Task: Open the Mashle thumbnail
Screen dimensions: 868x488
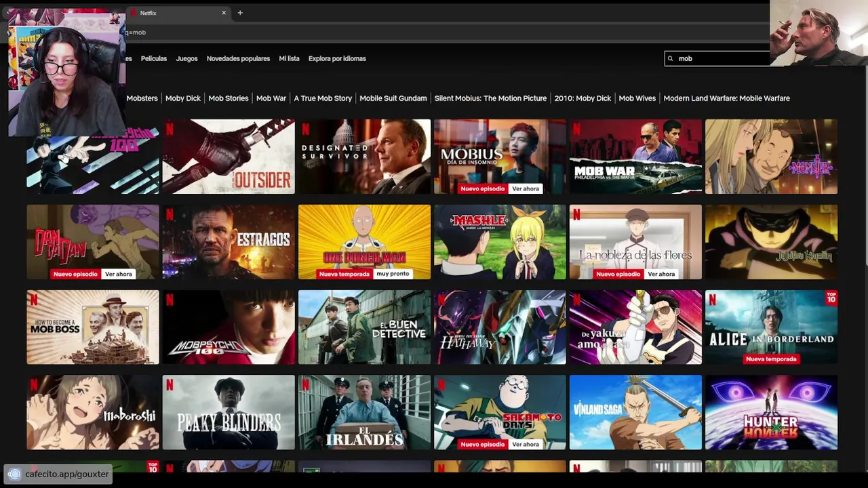Action: [x=500, y=242]
